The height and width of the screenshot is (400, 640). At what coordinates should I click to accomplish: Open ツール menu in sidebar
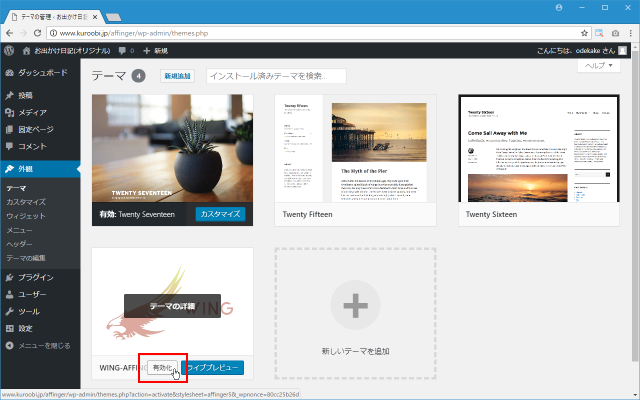(x=40, y=311)
